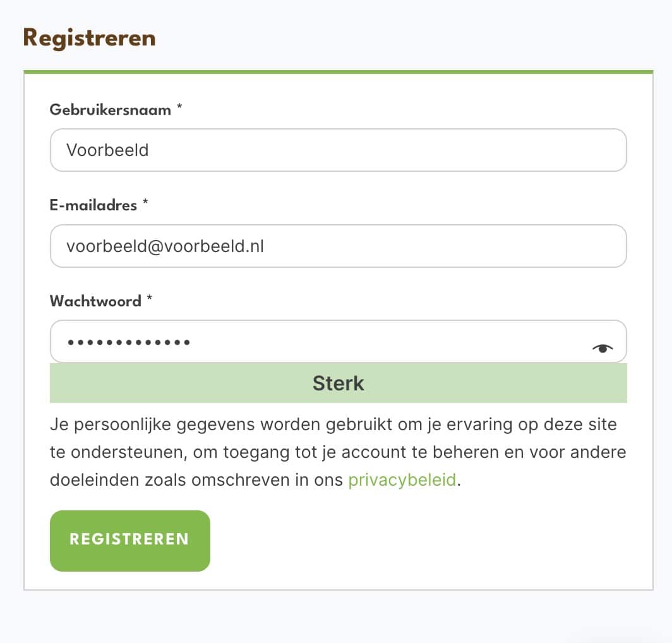Click the green line atop the form

(x=338, y=72)
